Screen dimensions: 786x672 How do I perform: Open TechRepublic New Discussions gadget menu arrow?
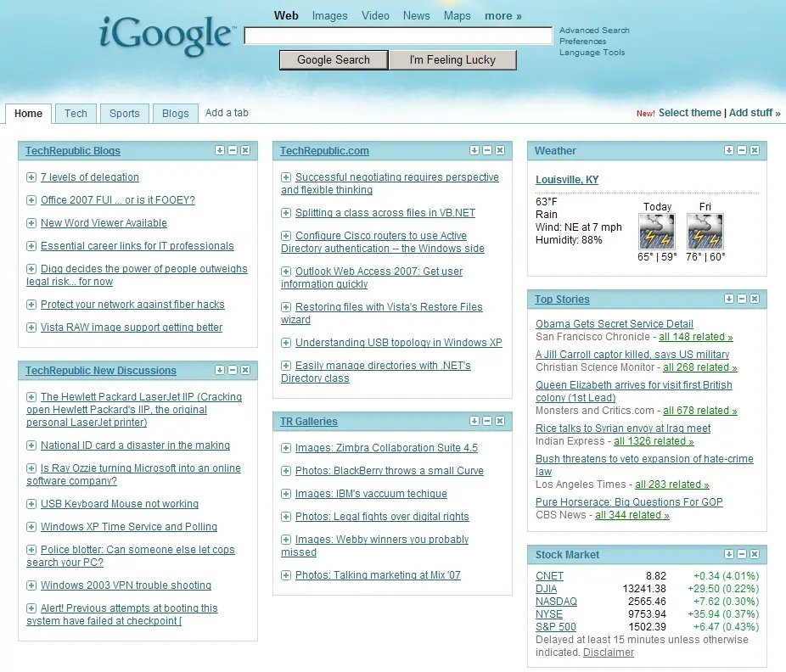tap(220, 370)
